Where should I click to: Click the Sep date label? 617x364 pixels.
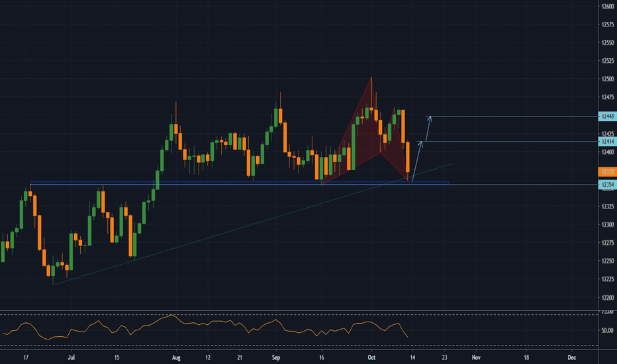pyautogui.click(x=276, y=357)
